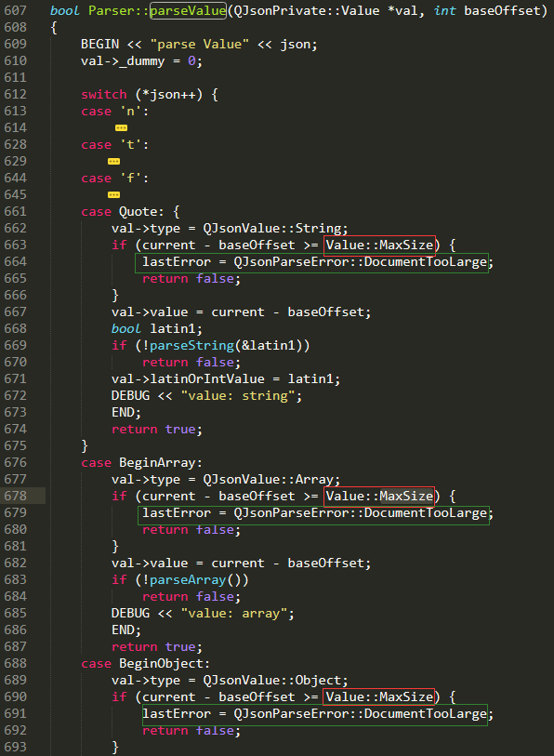Screen dimensions: 554x756
Task: Click line number 661 in gutter
Action: 16,211
